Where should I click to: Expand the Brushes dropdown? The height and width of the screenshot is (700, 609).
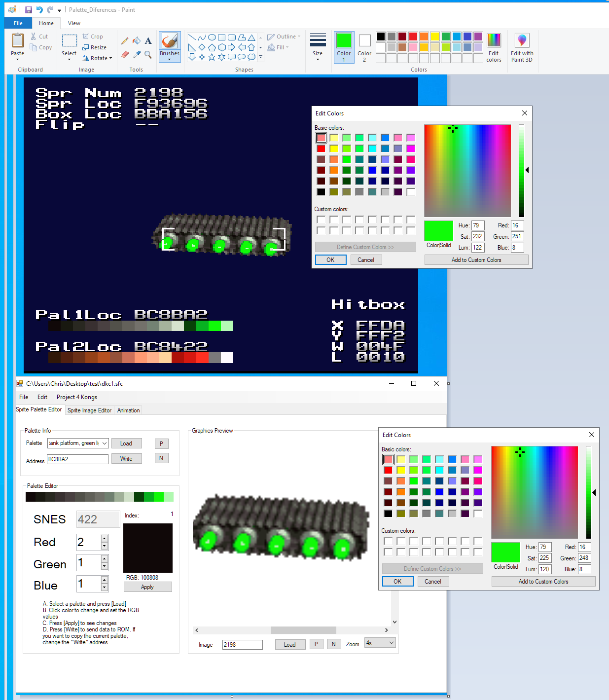tap(169, 59)
